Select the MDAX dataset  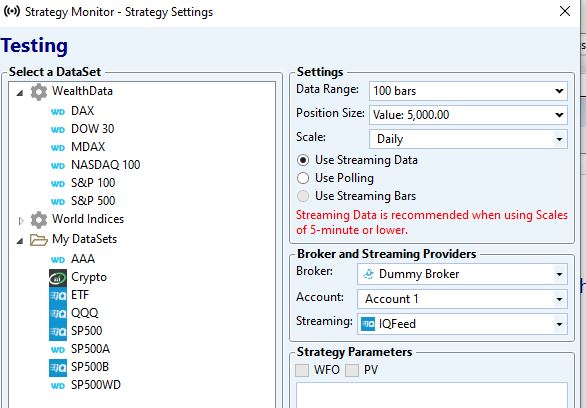(x=88, y=147)
